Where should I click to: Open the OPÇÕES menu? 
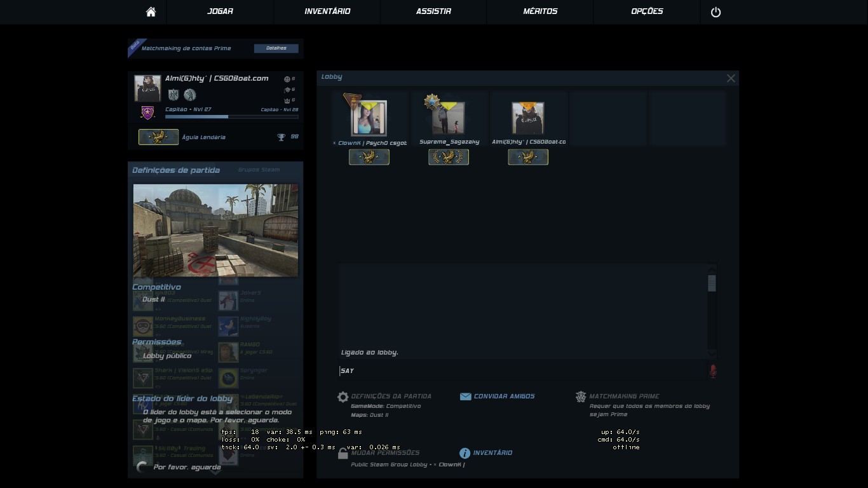coord(647,11)
